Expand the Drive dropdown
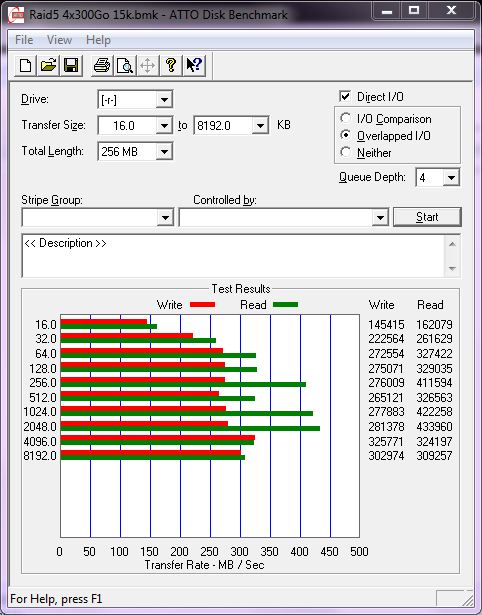Viewport: 482px width, 615px height. tap(164, 100)
